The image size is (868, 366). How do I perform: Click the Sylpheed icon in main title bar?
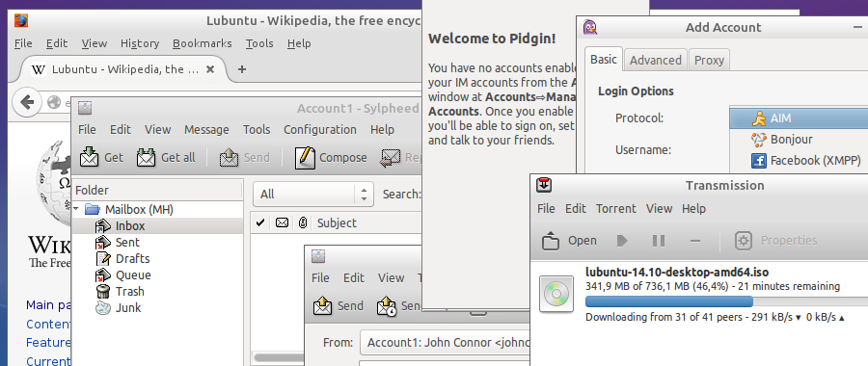click(x=85, y=109)
